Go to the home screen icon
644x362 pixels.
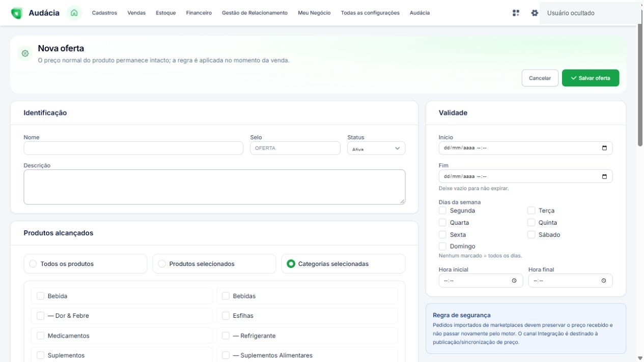pyautogui.click(x=74, y=13)
